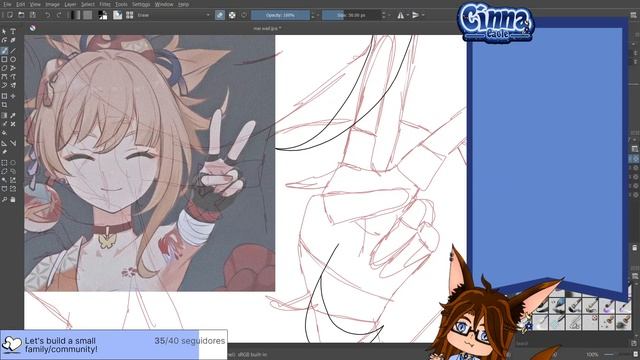Open foreground/background color selector
This screenshot has height=360, width=640.
pyautogui.click(x=103, y=15)
